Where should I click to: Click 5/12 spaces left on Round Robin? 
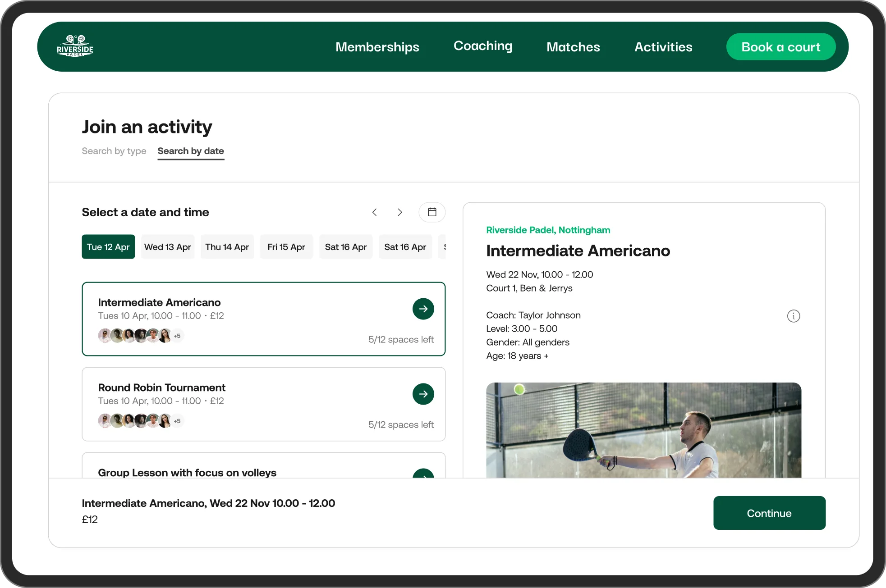click(401, 424)
